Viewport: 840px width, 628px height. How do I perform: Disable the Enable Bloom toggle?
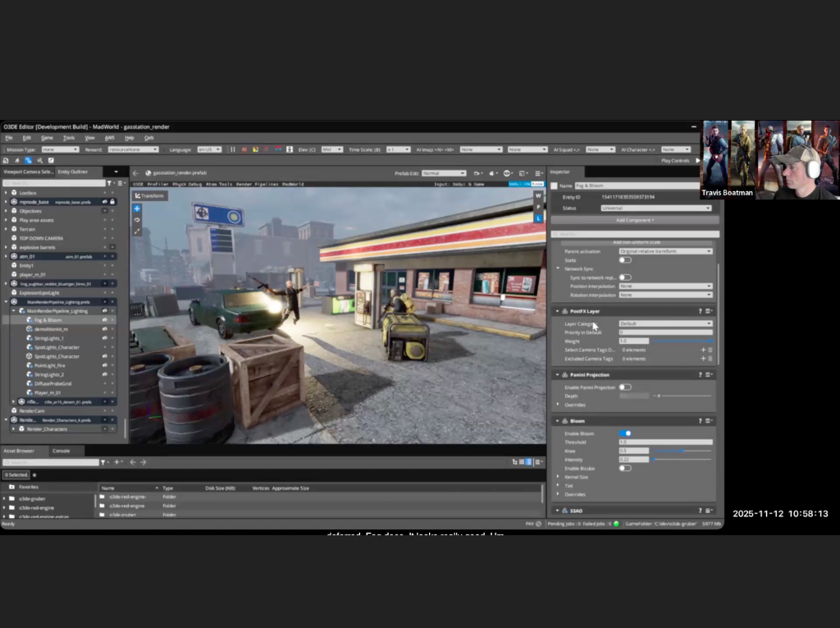point(625,433)
